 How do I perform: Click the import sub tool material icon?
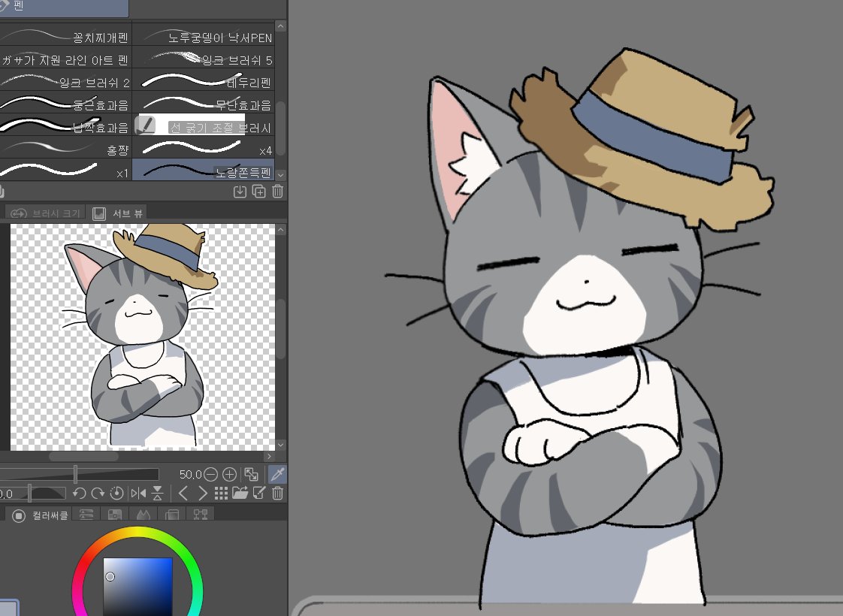pyautogui.click(x=240, y=192)
